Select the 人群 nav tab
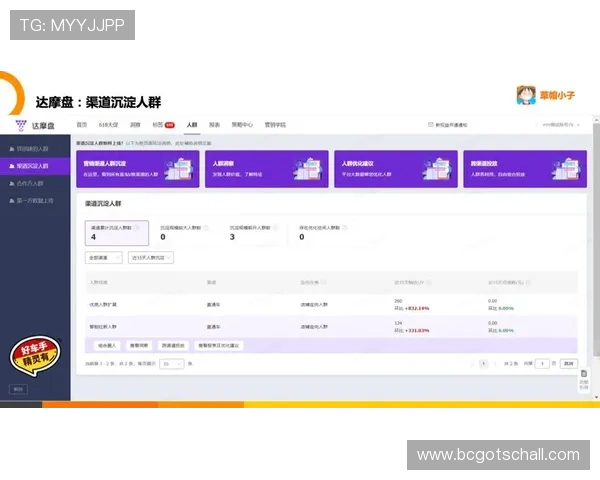 (192, 125)
